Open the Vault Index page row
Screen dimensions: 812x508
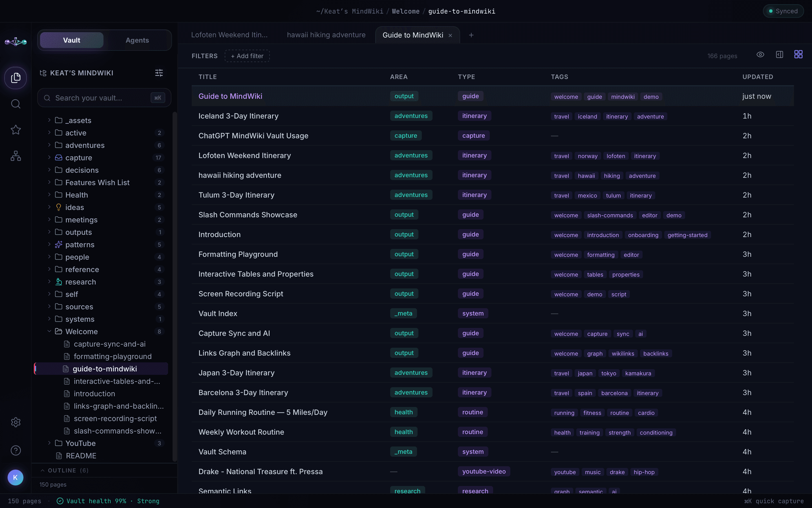492,314
